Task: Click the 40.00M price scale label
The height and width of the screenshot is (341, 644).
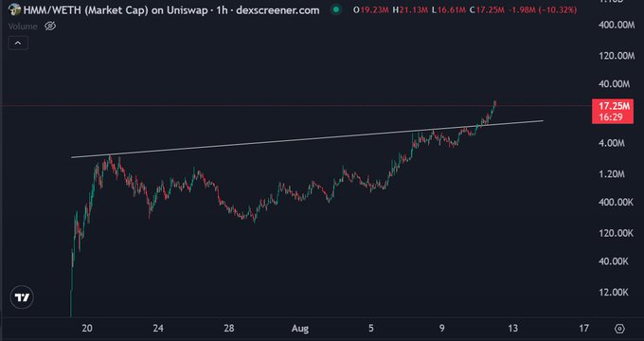Action: coord(614,83)
